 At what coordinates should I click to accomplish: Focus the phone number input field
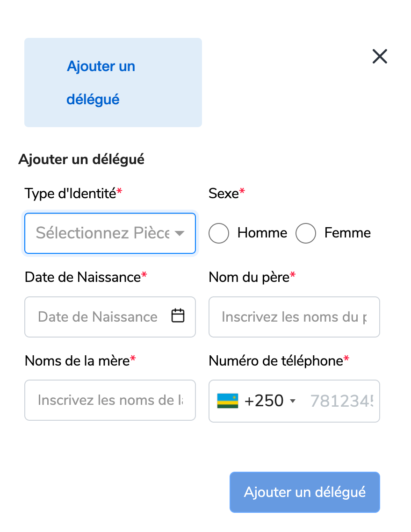click(x=342, y=401)
